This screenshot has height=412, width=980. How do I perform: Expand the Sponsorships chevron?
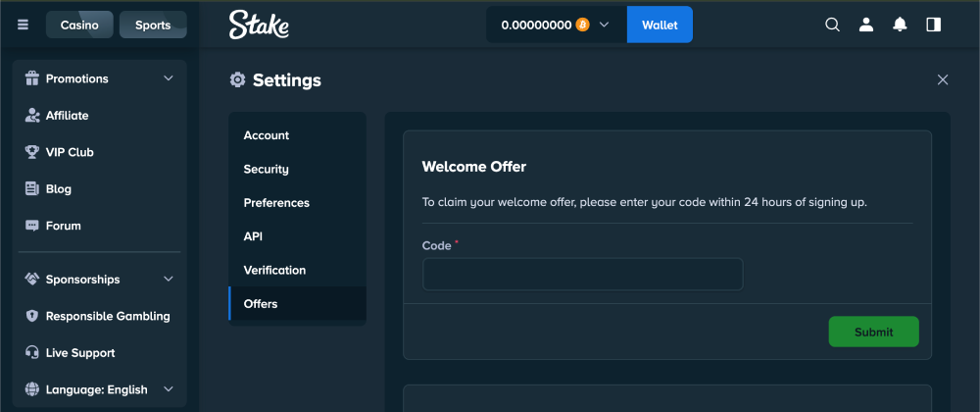169,280
